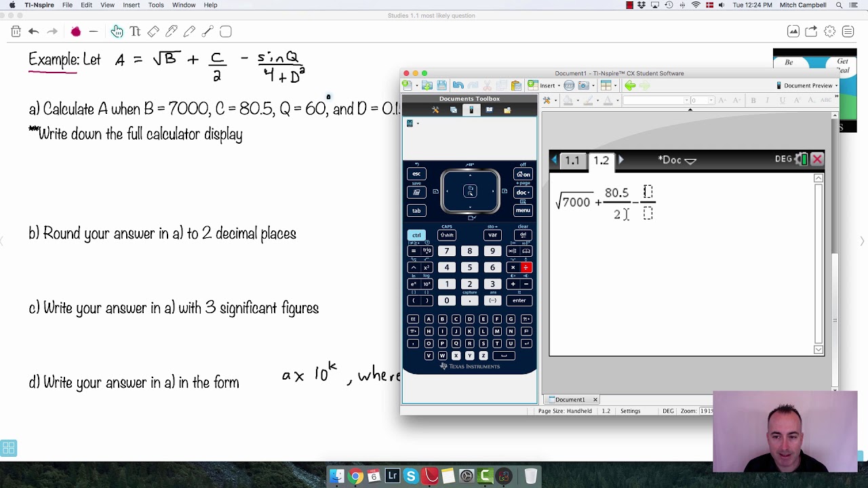
Task: Click the red divide key
Action: point(526,268)
